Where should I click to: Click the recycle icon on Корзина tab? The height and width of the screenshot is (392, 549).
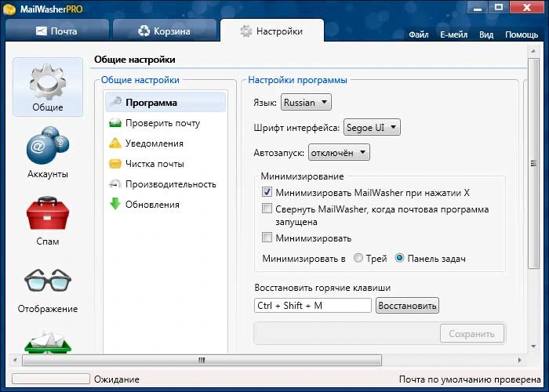(144, 31)
